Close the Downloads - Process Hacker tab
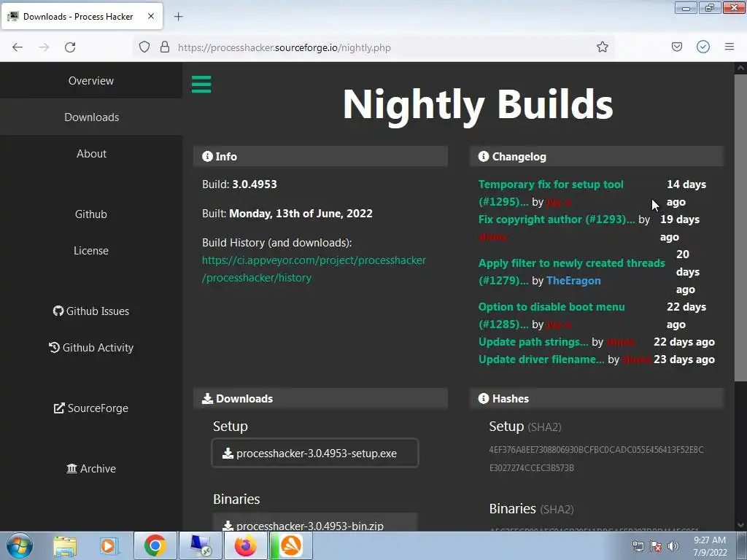The image size is (747, 560). (151, 16)
